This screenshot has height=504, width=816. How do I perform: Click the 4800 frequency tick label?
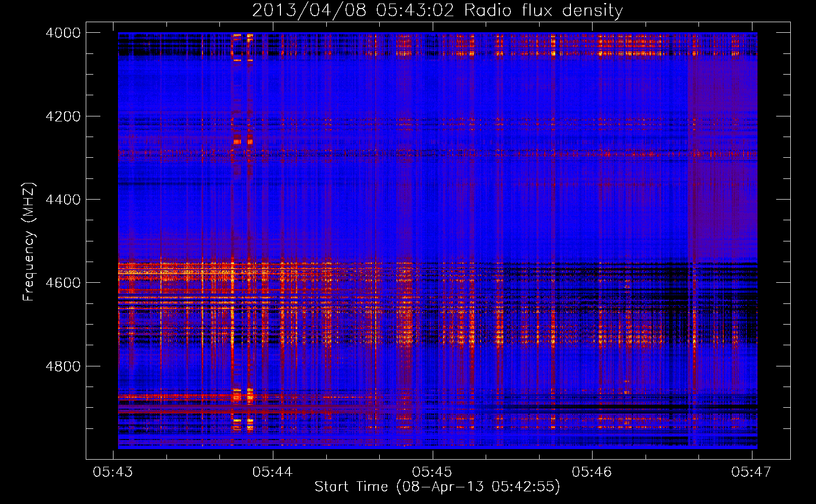(x=63, y=366)
